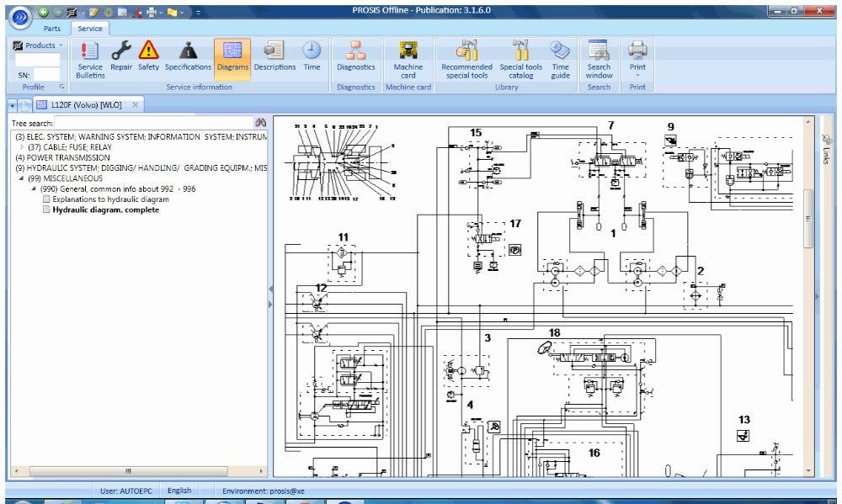Select the Descriptions icon
Screen dimensions: 842x504
click(274, 56)
